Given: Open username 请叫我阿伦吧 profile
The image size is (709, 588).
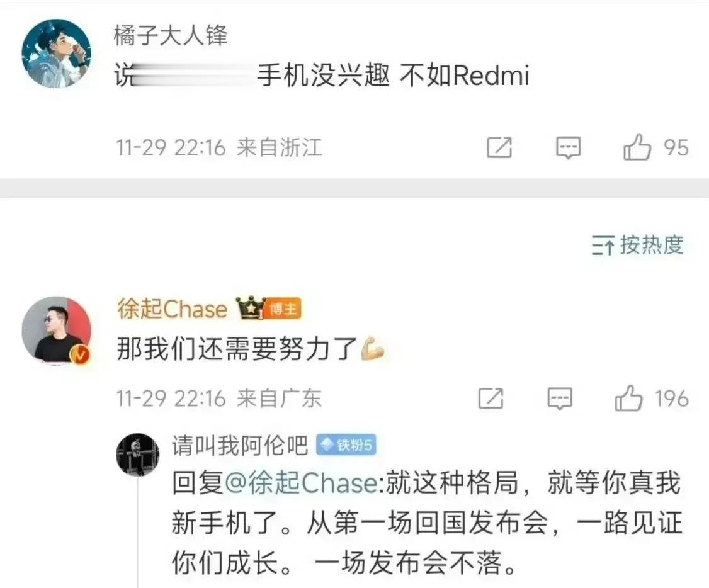Looking at the screenshot, I should (x=240, y=445).
